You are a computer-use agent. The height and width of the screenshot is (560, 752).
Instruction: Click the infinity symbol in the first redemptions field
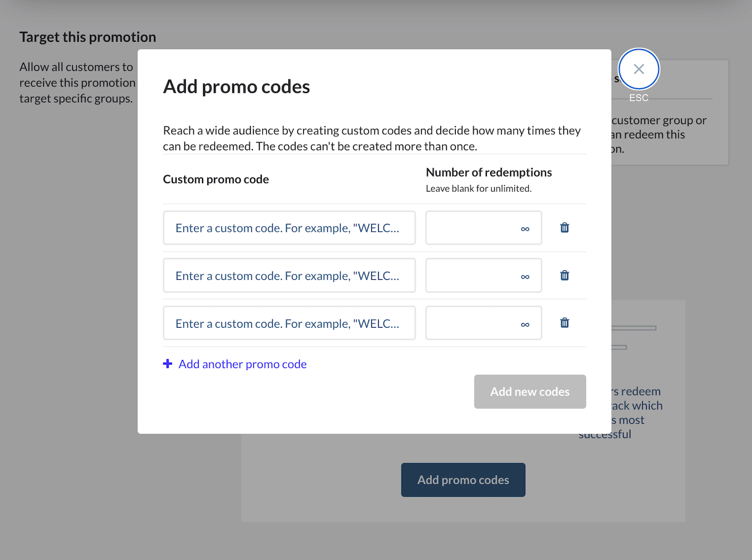tap(525, 228)
